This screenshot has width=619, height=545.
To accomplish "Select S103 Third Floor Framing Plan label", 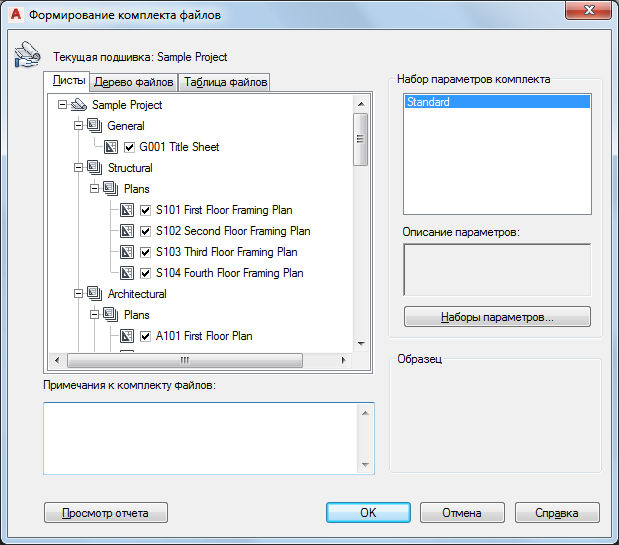I will coord(227,252).
